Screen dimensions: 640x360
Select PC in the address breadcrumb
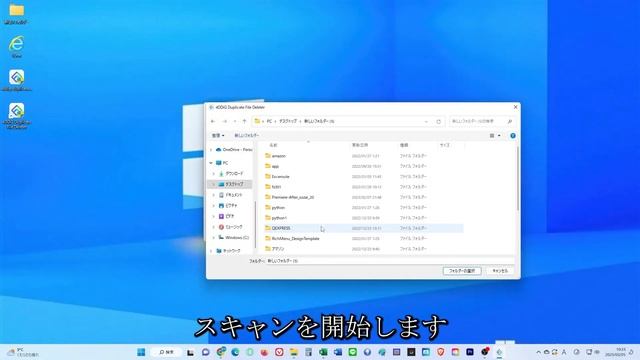coord(269,121)
